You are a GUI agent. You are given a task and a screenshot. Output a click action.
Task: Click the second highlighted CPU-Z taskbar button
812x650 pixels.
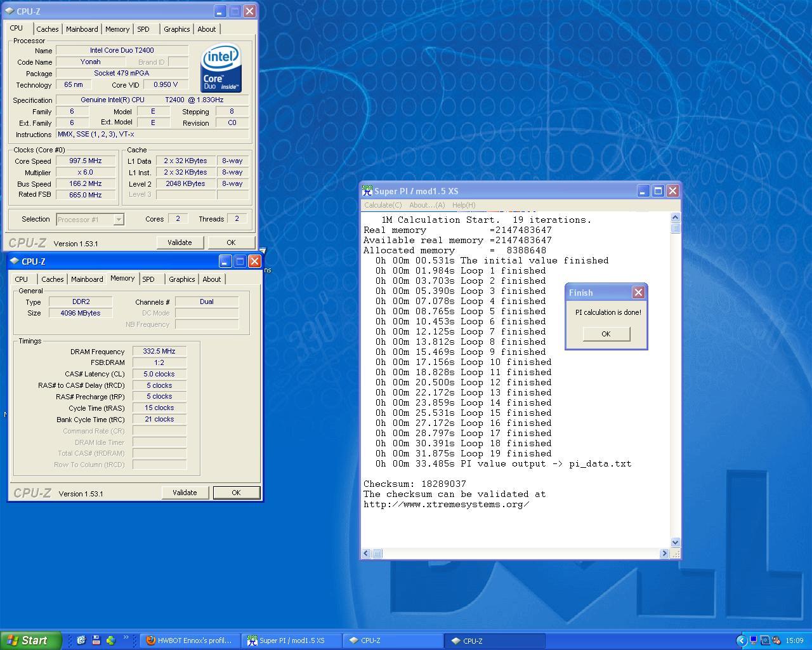[x=495, y=640]
